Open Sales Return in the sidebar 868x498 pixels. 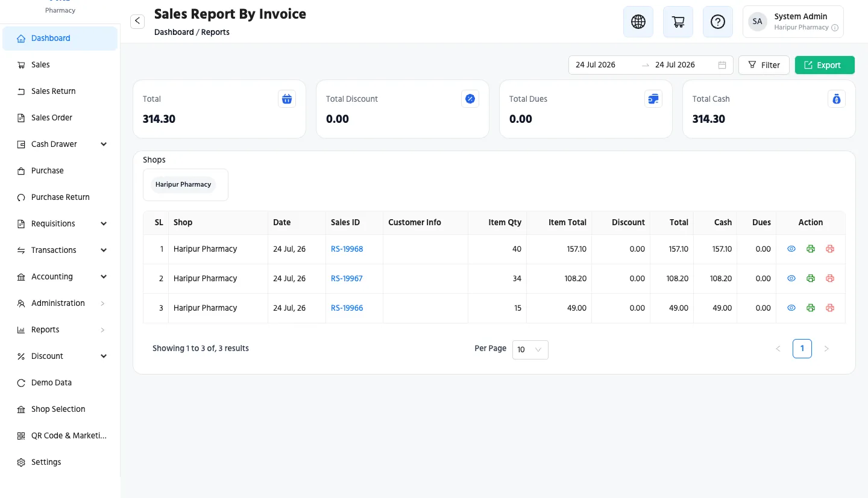click(x=60, y=92)
